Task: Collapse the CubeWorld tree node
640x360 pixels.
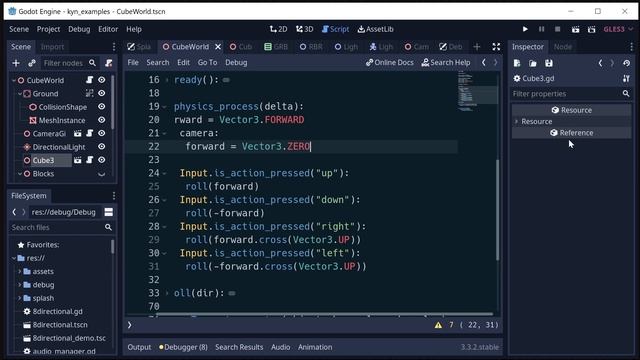Action: pos(14,80)
